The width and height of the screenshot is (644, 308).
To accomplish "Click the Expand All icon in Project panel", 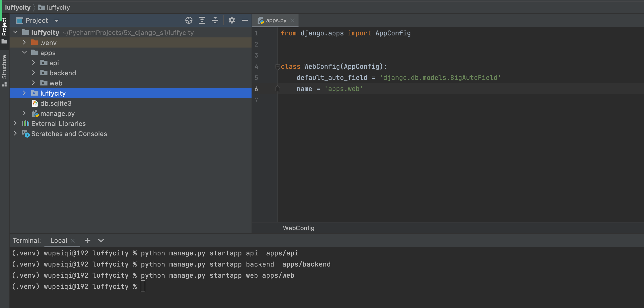I will [x=202, y=20].
